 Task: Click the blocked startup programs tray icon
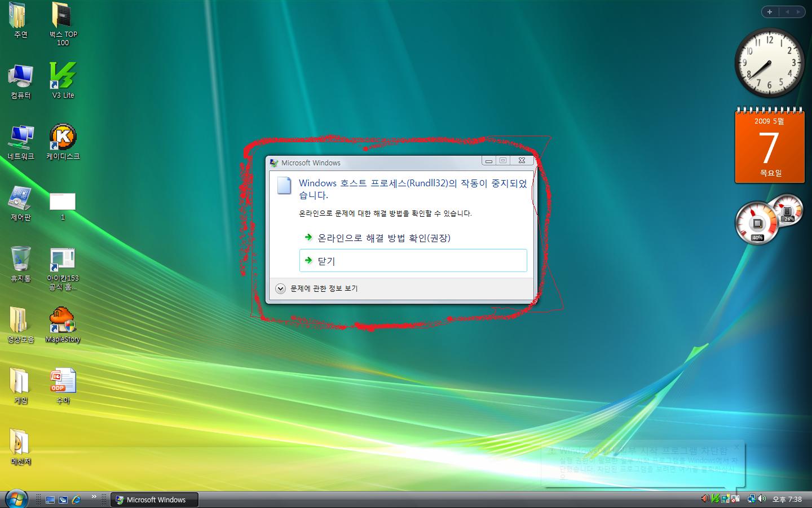[x=735, y=498]
